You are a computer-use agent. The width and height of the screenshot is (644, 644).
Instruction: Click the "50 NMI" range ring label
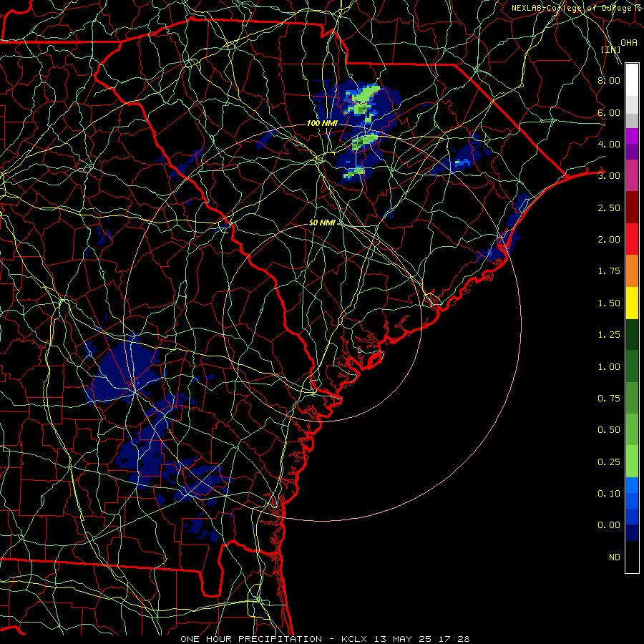pos(322,223)
